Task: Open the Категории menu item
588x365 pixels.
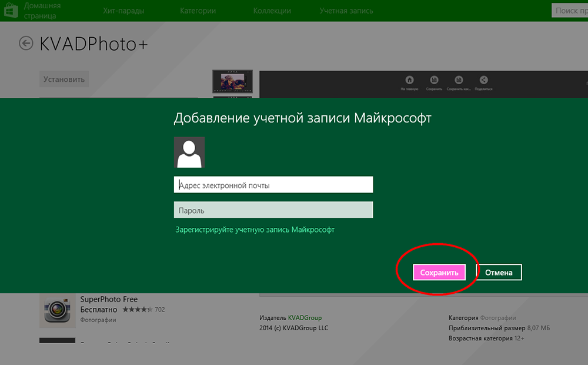Action: point(198,11)
